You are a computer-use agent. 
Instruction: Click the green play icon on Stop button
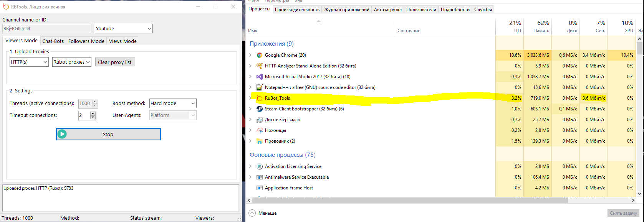[x=62, y=134]
